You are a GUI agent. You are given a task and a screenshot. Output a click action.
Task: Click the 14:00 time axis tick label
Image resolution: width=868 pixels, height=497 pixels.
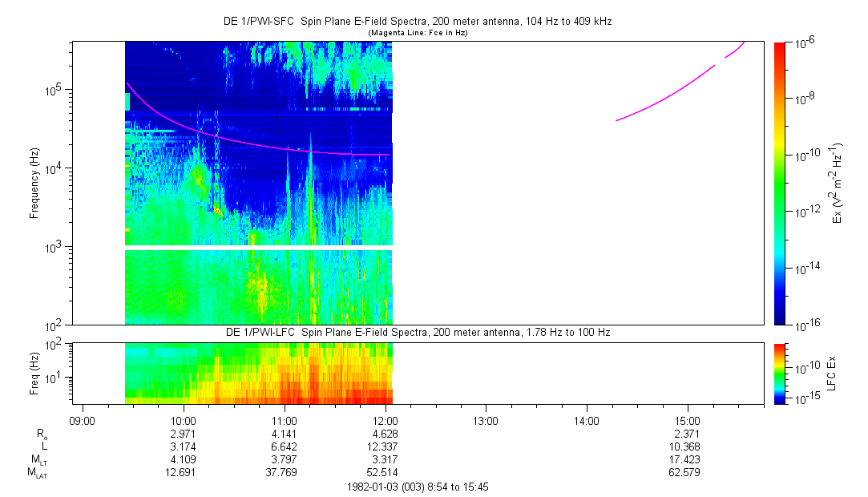587,420
